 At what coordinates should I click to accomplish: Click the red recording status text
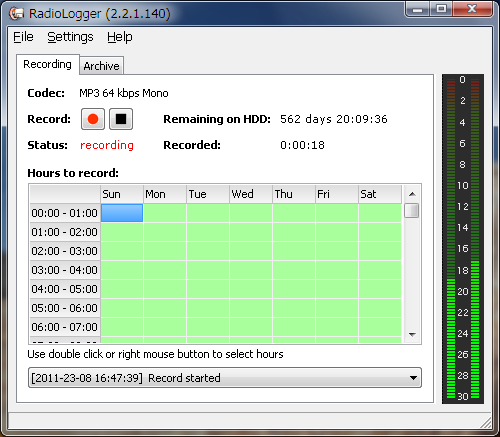[107, 145]
